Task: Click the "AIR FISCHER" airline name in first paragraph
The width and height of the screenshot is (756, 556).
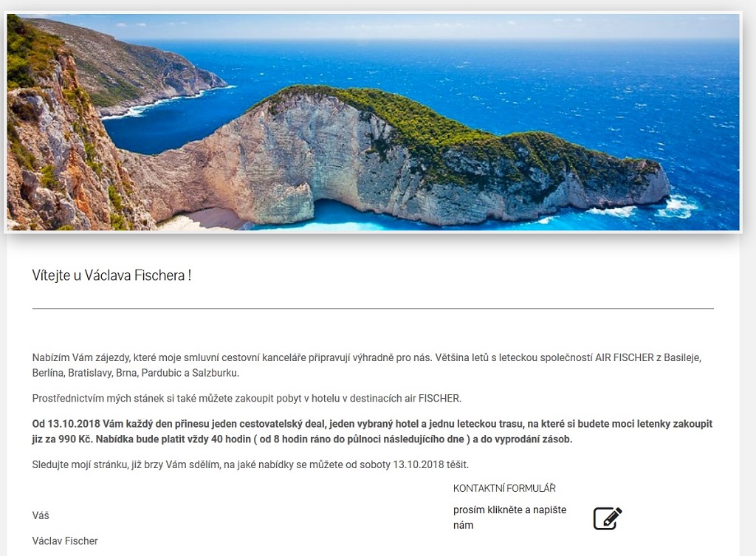Action: pos(625,358)
